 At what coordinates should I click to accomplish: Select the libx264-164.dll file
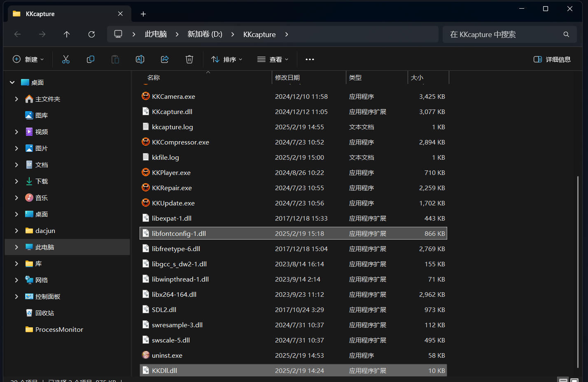click(x=293, y=294)
